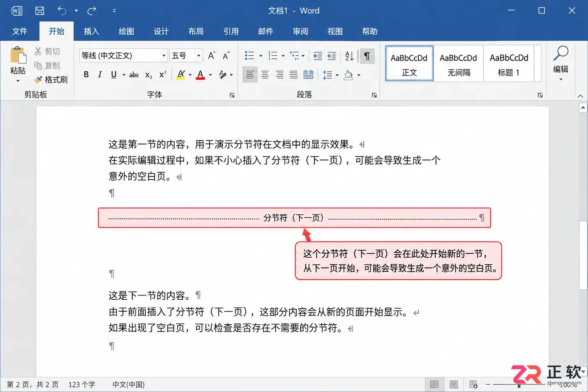The width and height of the screenshot is (588, 392).
Task: Switch to the 引用 tab
Action: pos(231,31)
